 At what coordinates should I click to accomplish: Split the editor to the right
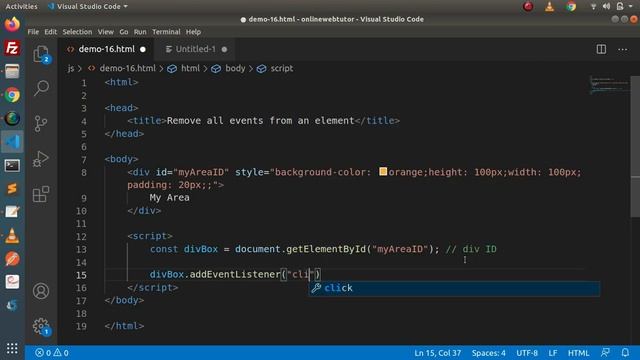tap(601, 49)
